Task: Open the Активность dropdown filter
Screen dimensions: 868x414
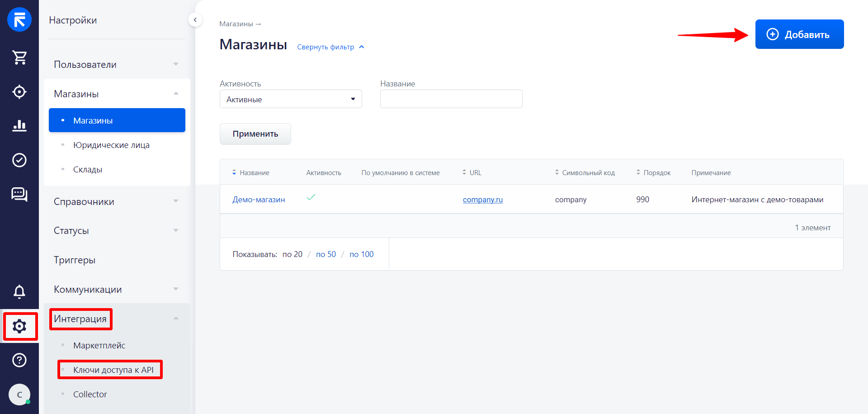Action: tap(291, 99)
